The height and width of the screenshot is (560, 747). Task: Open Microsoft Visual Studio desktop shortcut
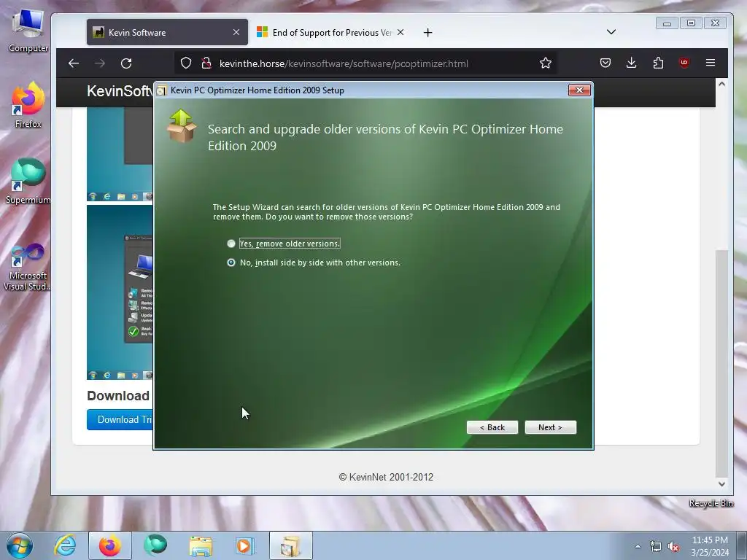[x=28, y=267]
